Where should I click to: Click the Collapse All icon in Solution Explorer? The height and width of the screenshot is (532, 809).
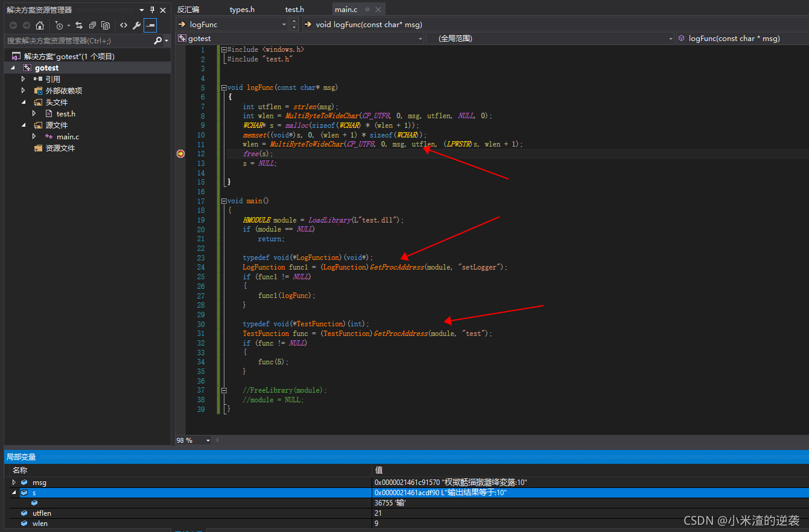click(x=92, y=25)
